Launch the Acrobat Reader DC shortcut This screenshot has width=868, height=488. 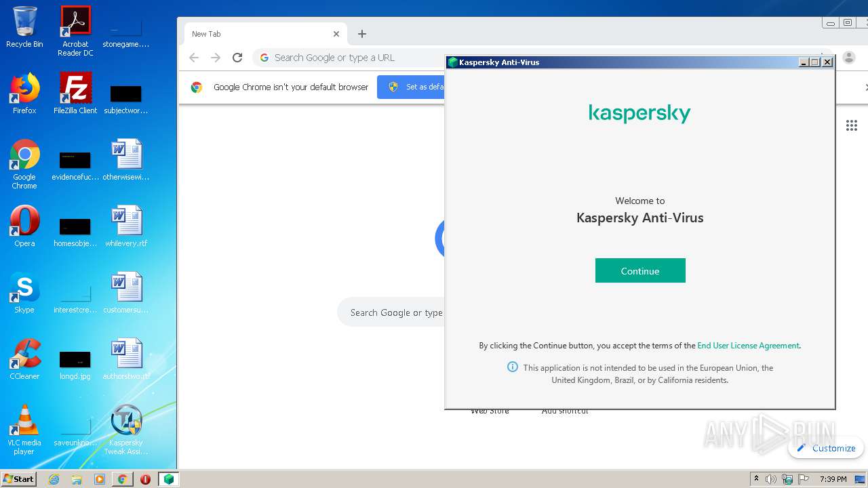(x=75, y=31)
